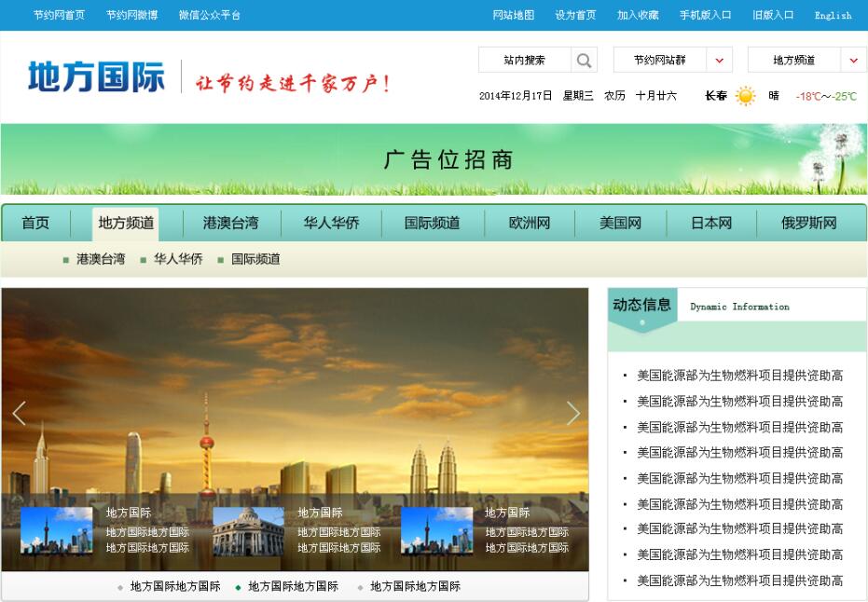Open the 俄罗斯网 navigation tab
Image resolution: width=868 pixels, height=602 pixels.
pyautogui.click(x=809, y=223)
